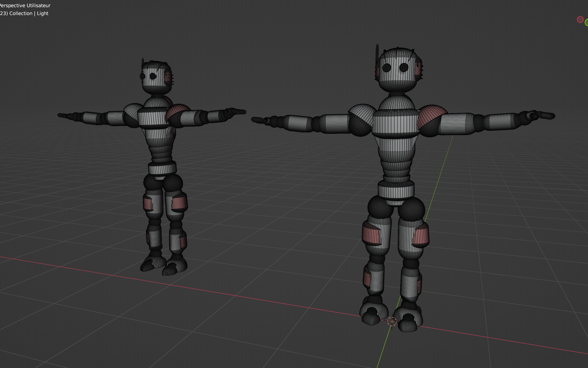Click the green axis gizmo circle
The image size is (588, 368).
pos(586,22)
